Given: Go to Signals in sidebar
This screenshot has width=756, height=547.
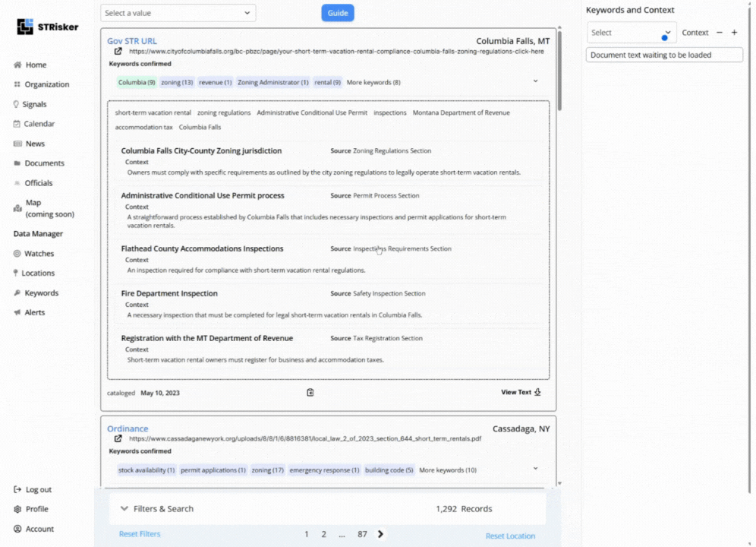Looking at the screenshot, I should [34, 104].
